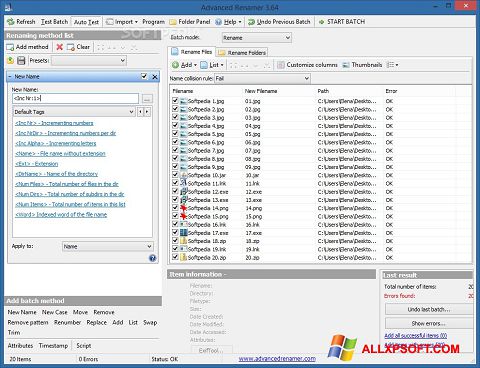This screenshot has height=368, width=480.
Task: Click the New Filename column header
Action: tap(261, 91)
